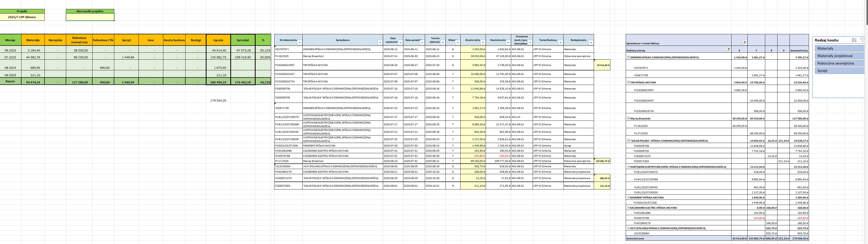
Task: Collapse the RAMIRENT SPÓŁKA AKCYJNA group
Action: click(628, 197)
